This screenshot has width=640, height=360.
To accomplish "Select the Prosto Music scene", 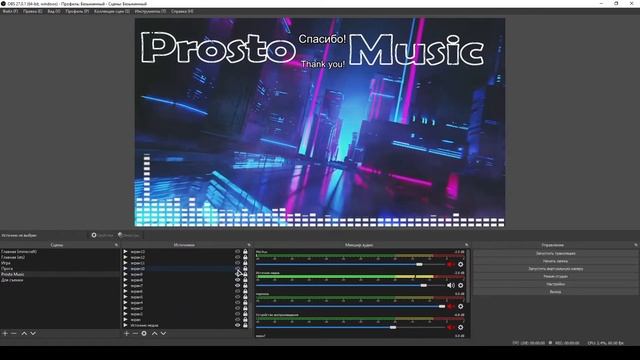I will tap(60, 275).
